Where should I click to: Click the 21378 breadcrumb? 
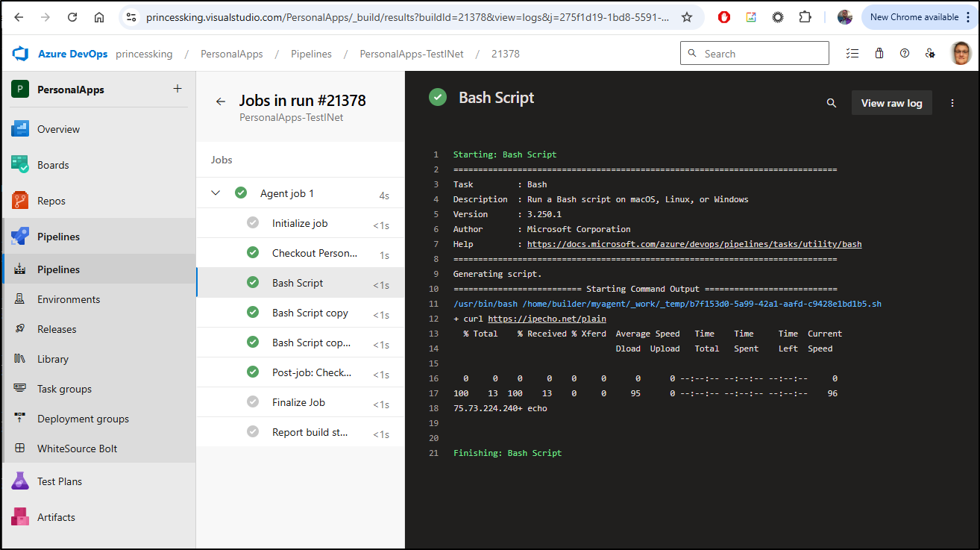506,54
